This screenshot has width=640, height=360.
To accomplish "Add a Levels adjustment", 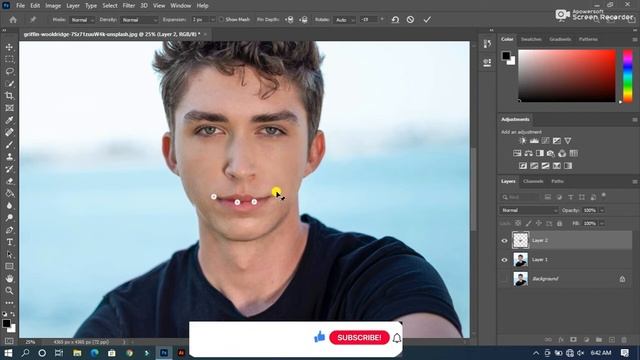I will [x=534, y=141].
